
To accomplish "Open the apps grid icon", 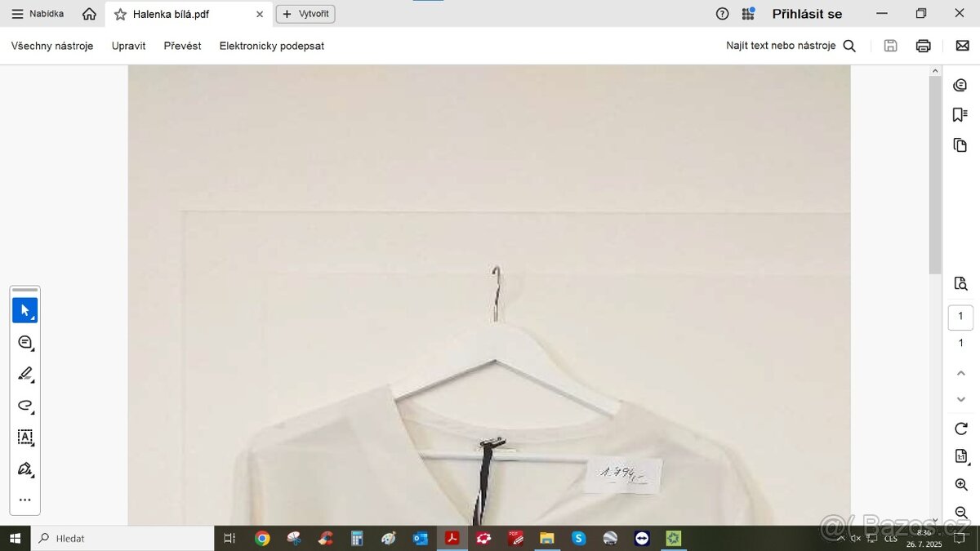I will 748,14.
